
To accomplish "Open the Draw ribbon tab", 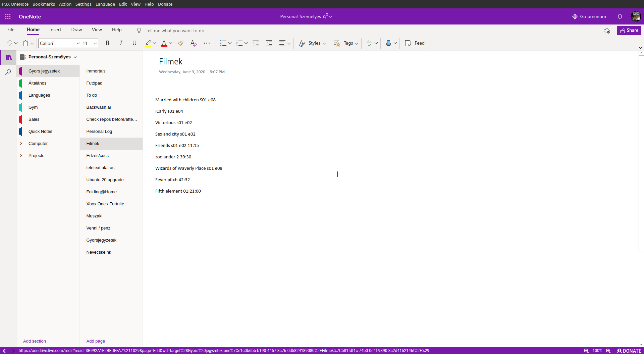I will coord(76,30).
